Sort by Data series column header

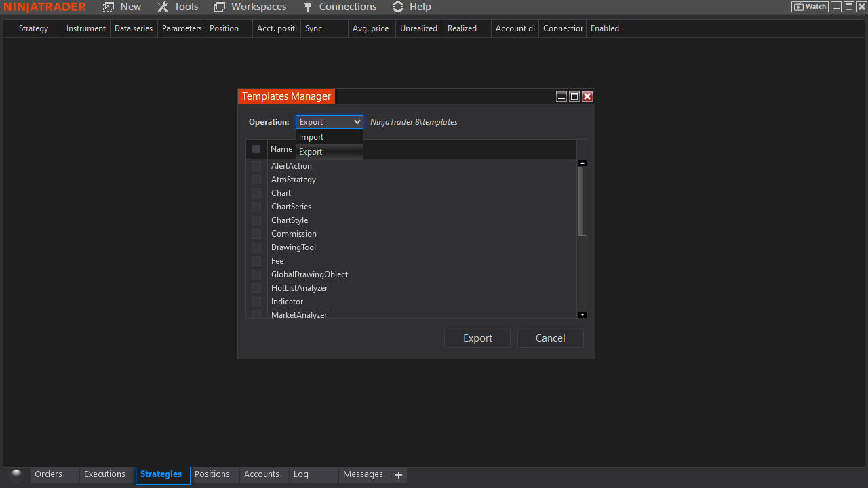click(x=134, y=28)
